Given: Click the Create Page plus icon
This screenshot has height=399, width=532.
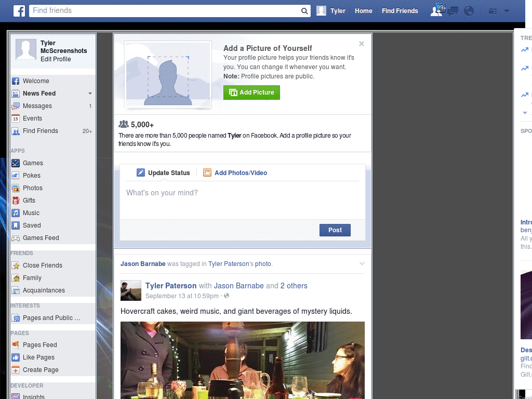Looking at the screenshot, I should point(16,370).
